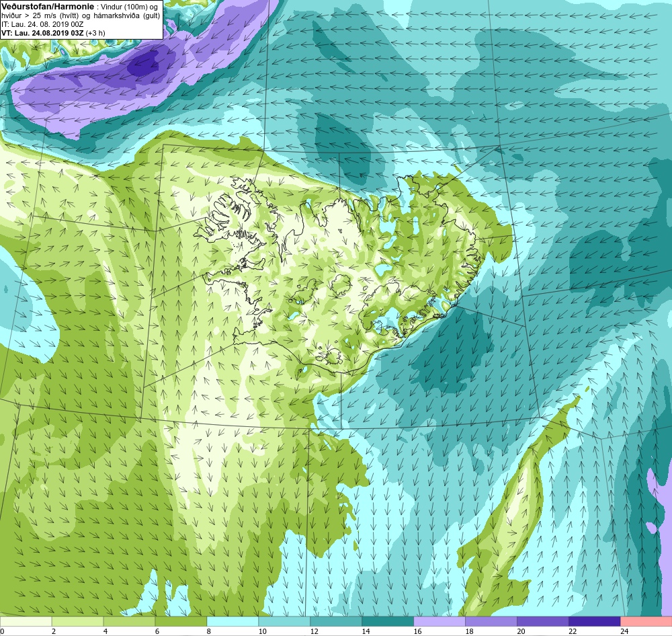The image size is (672, 636).
Task: Click the lavender 16–18 m/s legend swatch
Action: [439, 621]
